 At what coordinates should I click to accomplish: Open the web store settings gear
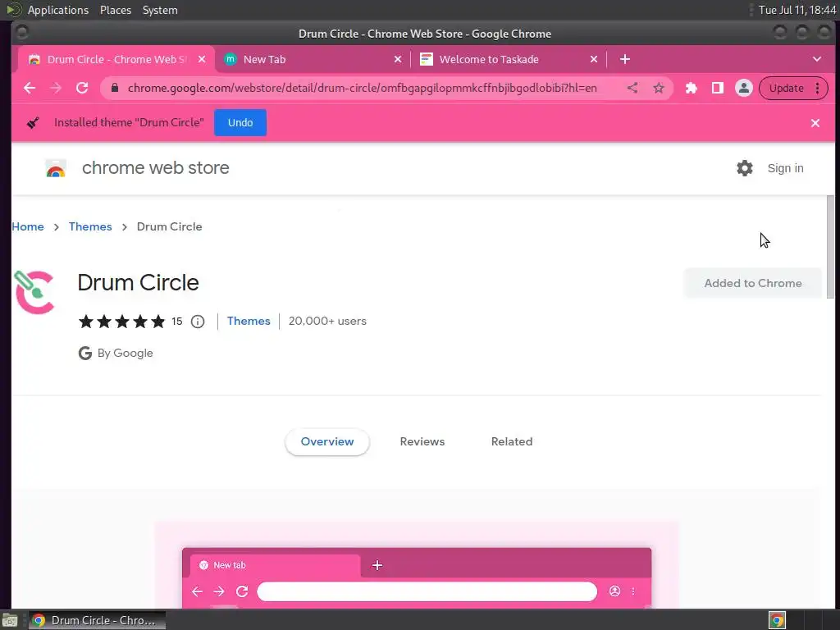pyautogui.click(x=745, y=168)
